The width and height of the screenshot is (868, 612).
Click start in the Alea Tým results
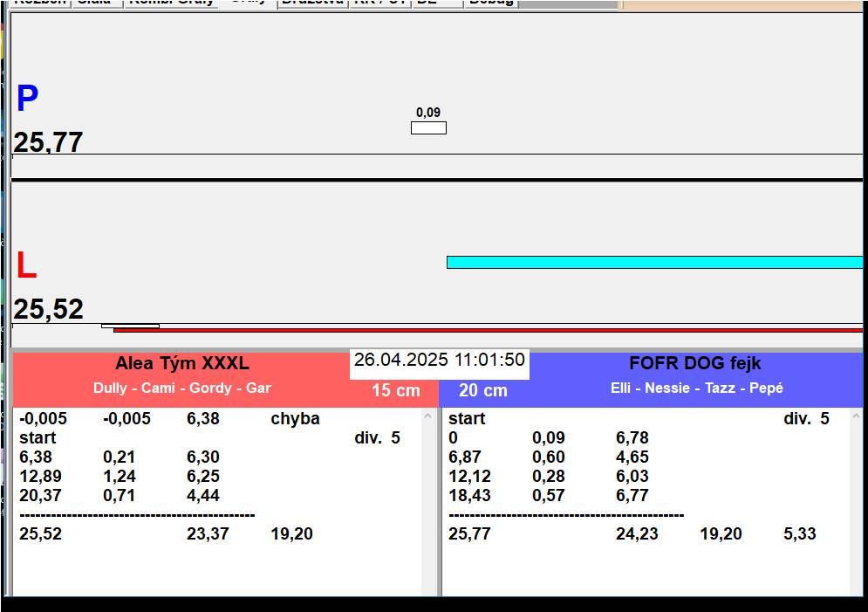[x=38, y=437]
